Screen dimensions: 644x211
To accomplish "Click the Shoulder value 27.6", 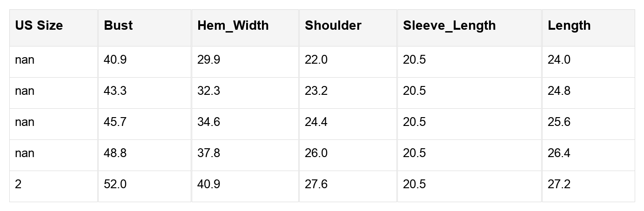I will [316, 185].
